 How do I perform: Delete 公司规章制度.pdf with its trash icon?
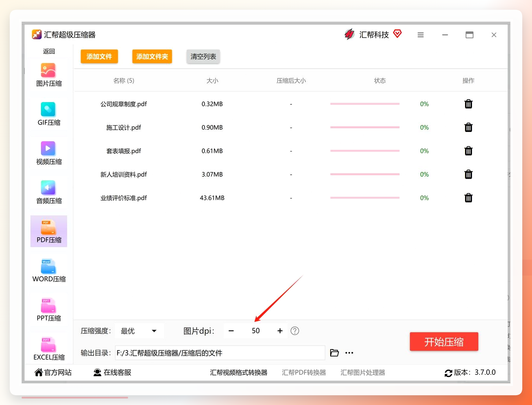[x=468, y=104]
